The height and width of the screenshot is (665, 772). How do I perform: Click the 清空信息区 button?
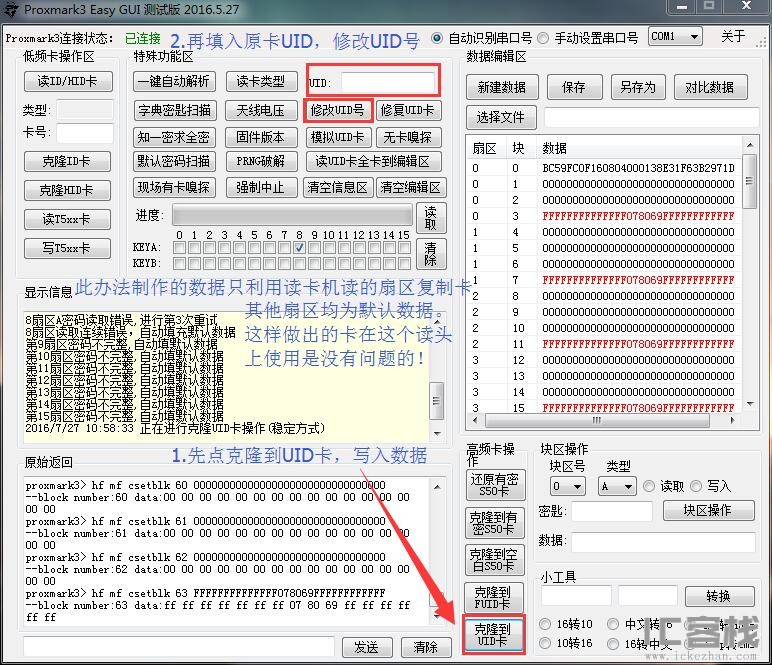click(338, 187)
